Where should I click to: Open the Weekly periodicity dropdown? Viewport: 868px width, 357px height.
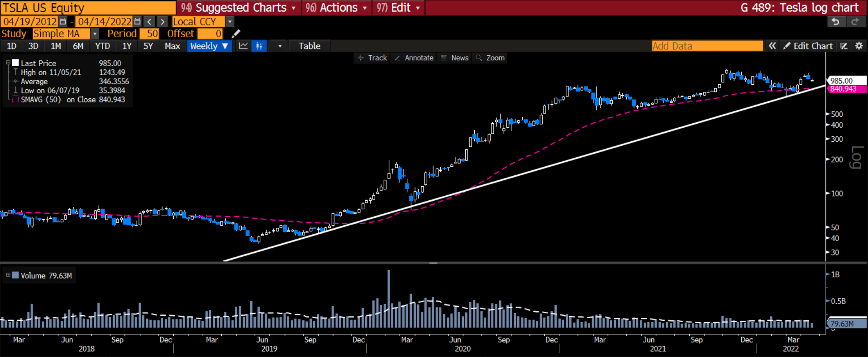coord(210,46)
